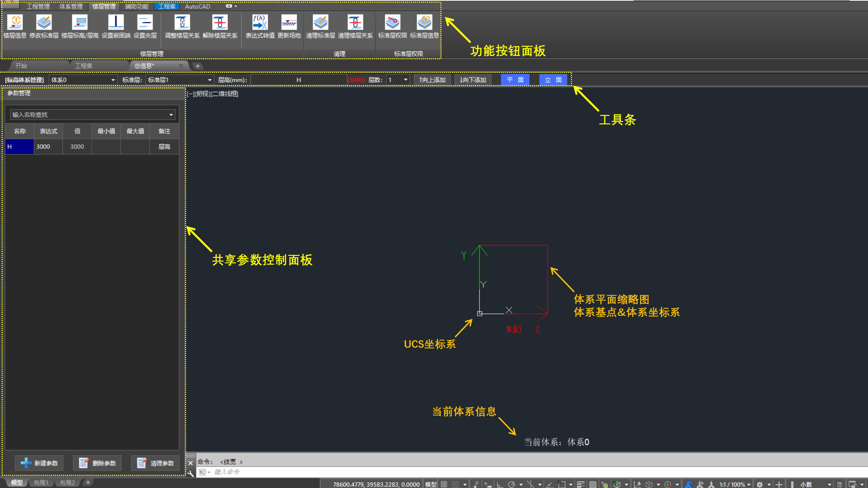Open the 工程集 document tab
868x488 pixels.
84,66
